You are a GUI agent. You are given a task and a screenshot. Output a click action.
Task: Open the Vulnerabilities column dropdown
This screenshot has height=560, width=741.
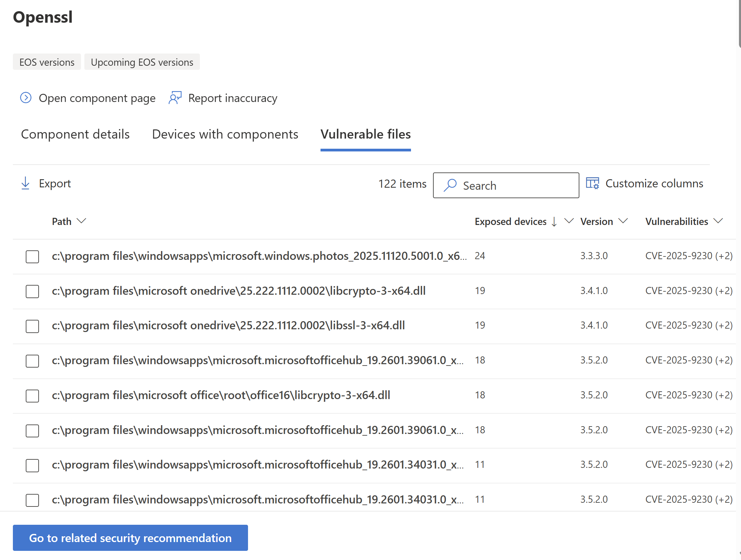pyautogui.click(x=719, y=221)
